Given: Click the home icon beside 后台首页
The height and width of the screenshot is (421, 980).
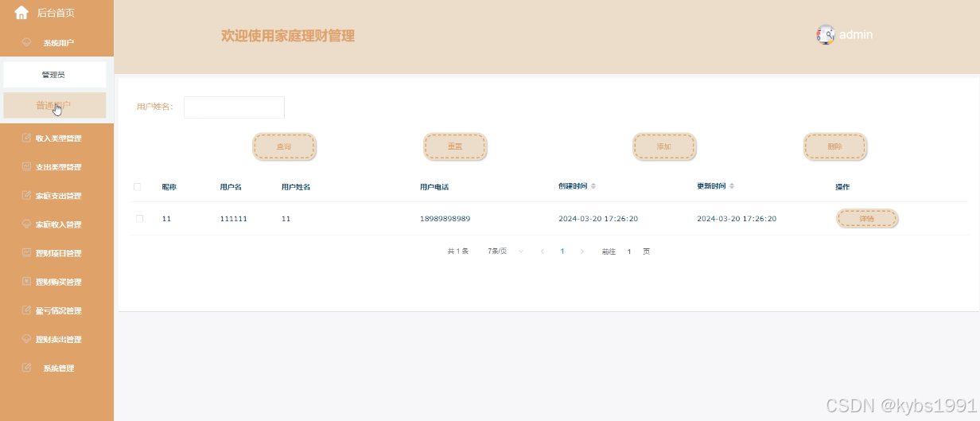Looking at the screenshot, I should [21, 13].
